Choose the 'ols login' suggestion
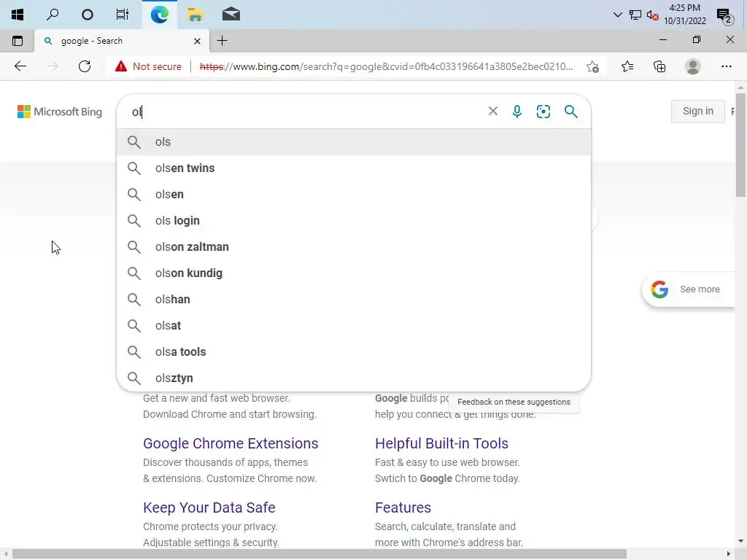Screen dimensions: 747x560 354,220
